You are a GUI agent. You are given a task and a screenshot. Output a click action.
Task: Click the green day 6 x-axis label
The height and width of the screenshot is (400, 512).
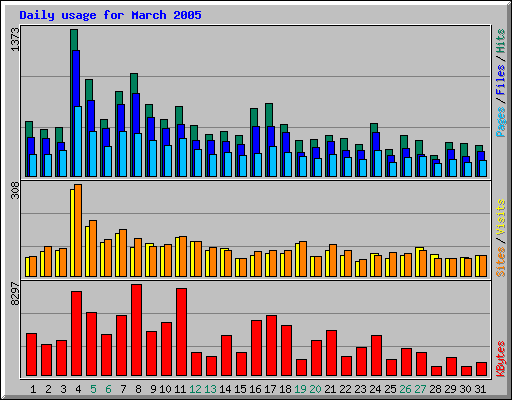tap(108, 389)
